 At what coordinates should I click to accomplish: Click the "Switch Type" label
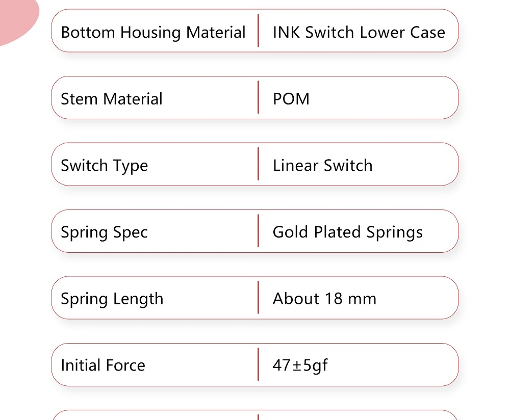105,166
